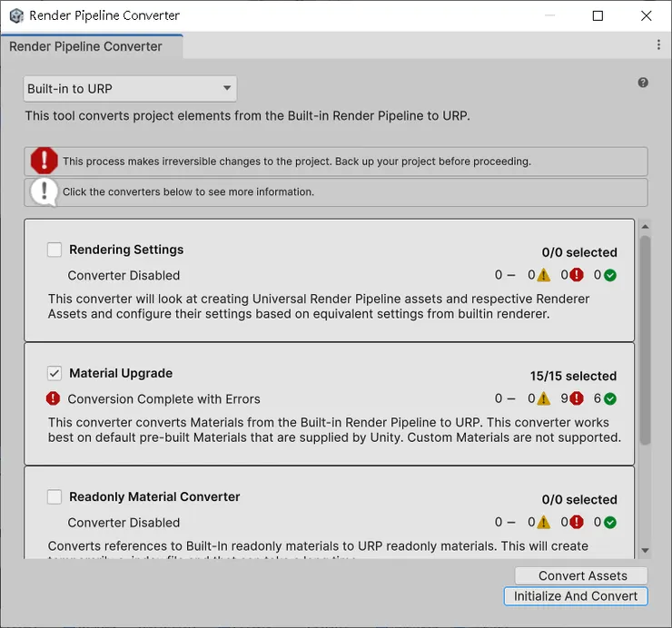Viewport: 672px width, 628px height.
Task: Click the red error count icon in Material Upgrade
Action: [x=577, y=398]
